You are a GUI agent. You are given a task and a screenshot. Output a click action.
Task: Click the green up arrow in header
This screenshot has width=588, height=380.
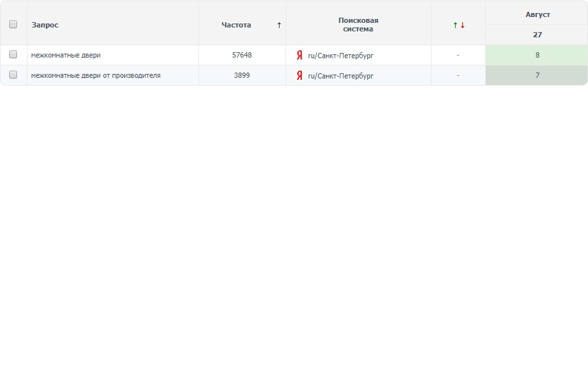[x=455, y=25]
